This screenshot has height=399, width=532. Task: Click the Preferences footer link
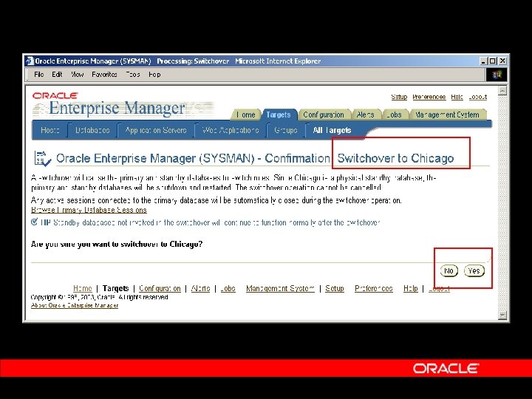click(x=374, y=288)
